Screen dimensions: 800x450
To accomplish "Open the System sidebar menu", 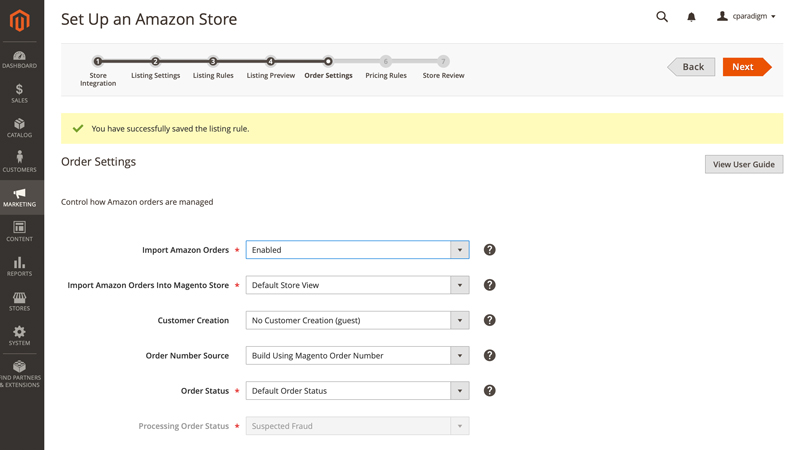I will (x=19, y=336).
